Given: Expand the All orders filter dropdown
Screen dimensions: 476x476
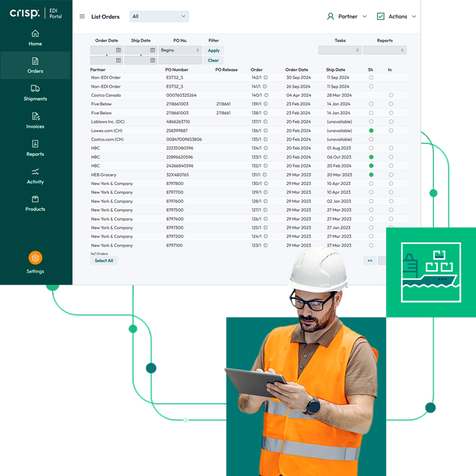Looking at the screenshot, I should tap(159, 17).
